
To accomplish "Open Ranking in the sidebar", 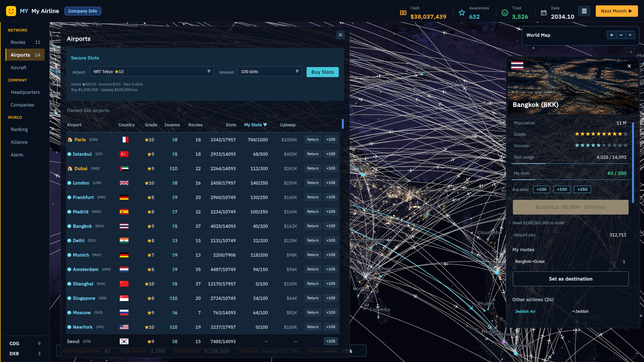I will (x=25, y=129).
